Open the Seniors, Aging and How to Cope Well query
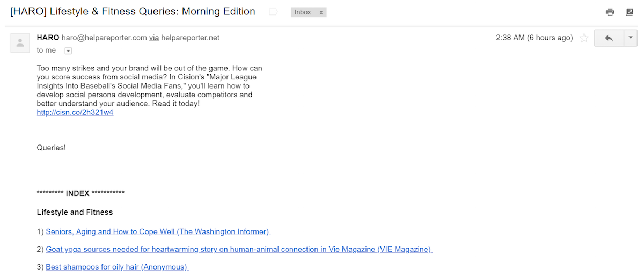The image size is (644, 276). click(x=158, y=232)
